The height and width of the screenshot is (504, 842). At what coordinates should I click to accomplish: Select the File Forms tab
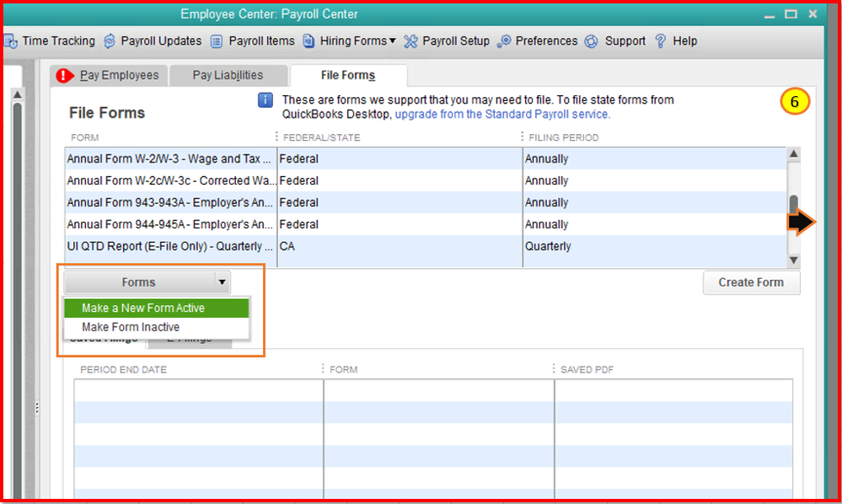click(x=348, y=75)
